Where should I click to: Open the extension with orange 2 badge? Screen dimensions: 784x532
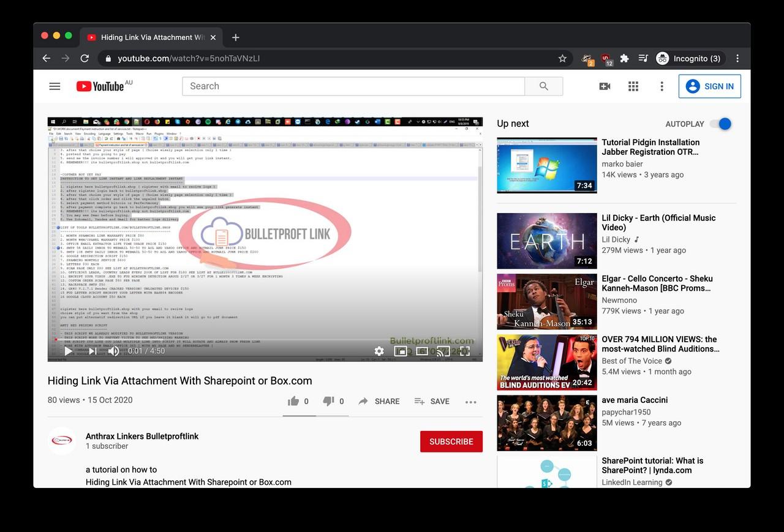587,59
